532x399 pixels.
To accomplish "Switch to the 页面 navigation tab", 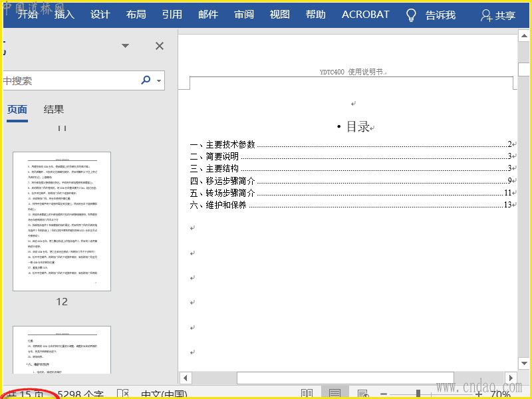I will tap(17, 110).
